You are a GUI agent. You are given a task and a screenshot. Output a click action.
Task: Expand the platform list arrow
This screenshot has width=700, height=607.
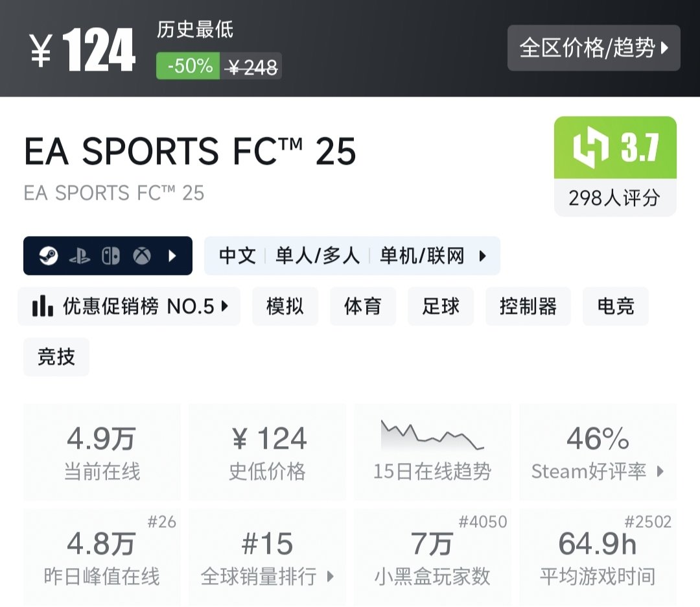point(172,256)
